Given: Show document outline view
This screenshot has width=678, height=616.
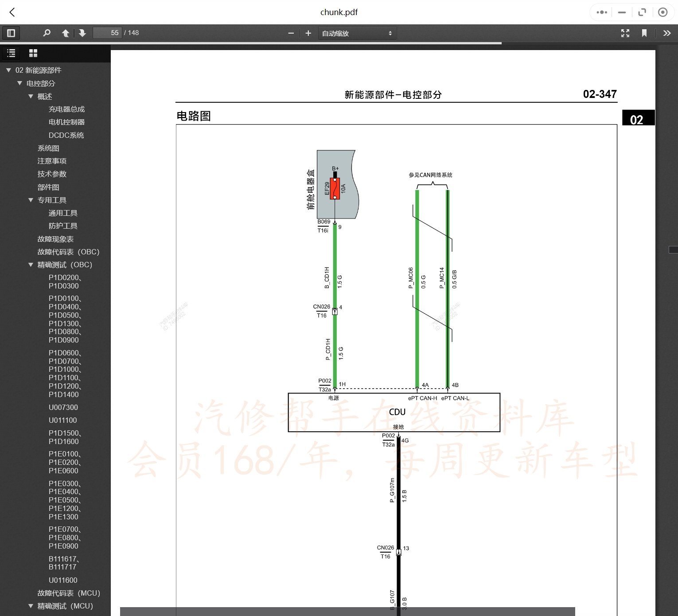Looking at the screenshot, I should click(12, 53).
